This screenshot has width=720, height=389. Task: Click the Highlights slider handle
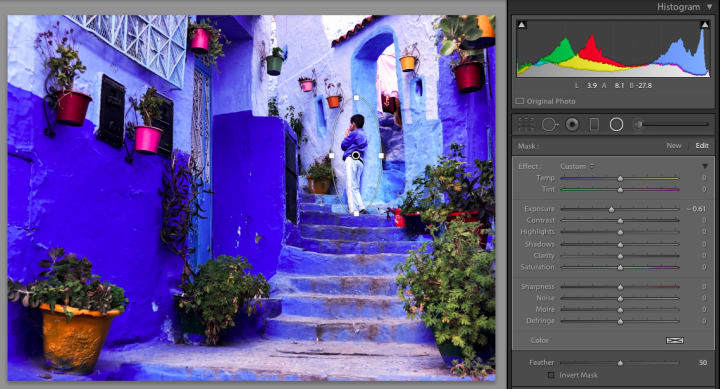click(620, 232)
